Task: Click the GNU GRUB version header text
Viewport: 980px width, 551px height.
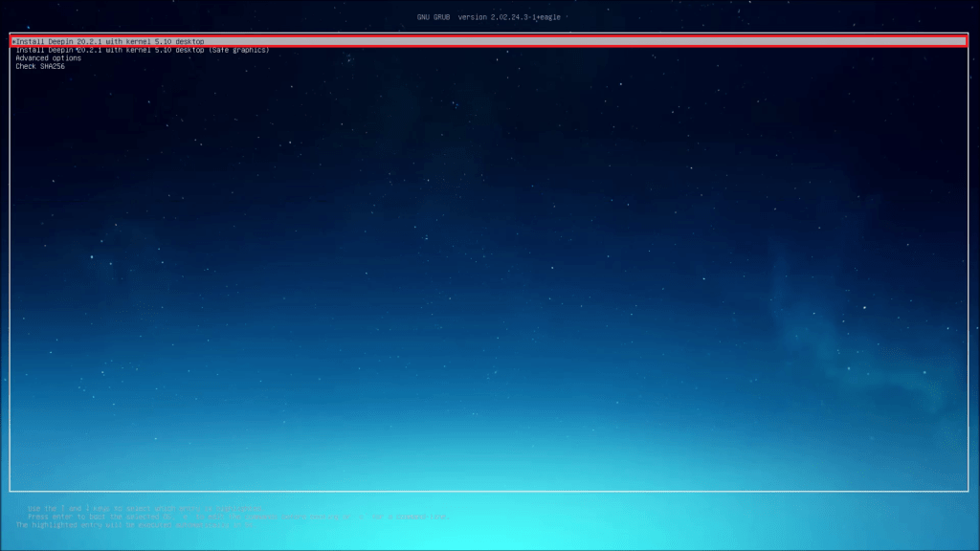Action: point(489,17)
